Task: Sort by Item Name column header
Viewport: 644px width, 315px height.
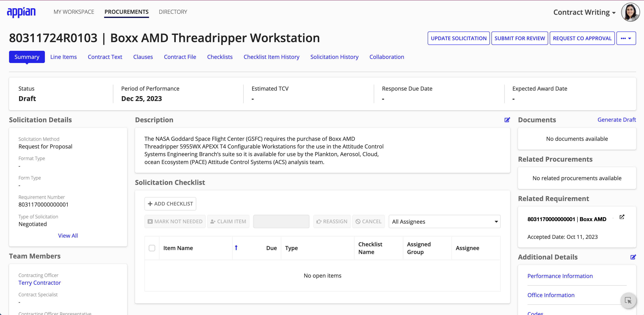Action: [x=178, y=248]
